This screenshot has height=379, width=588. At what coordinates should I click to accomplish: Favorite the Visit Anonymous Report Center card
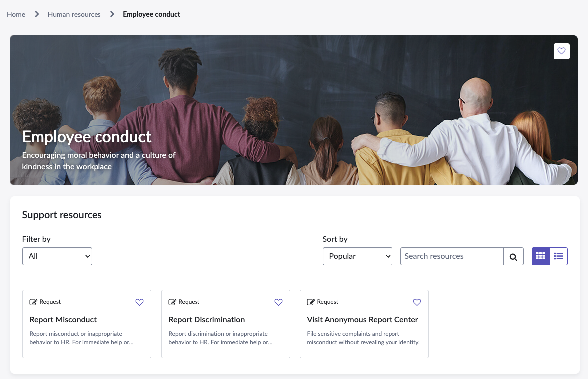[x=417, y=302]
